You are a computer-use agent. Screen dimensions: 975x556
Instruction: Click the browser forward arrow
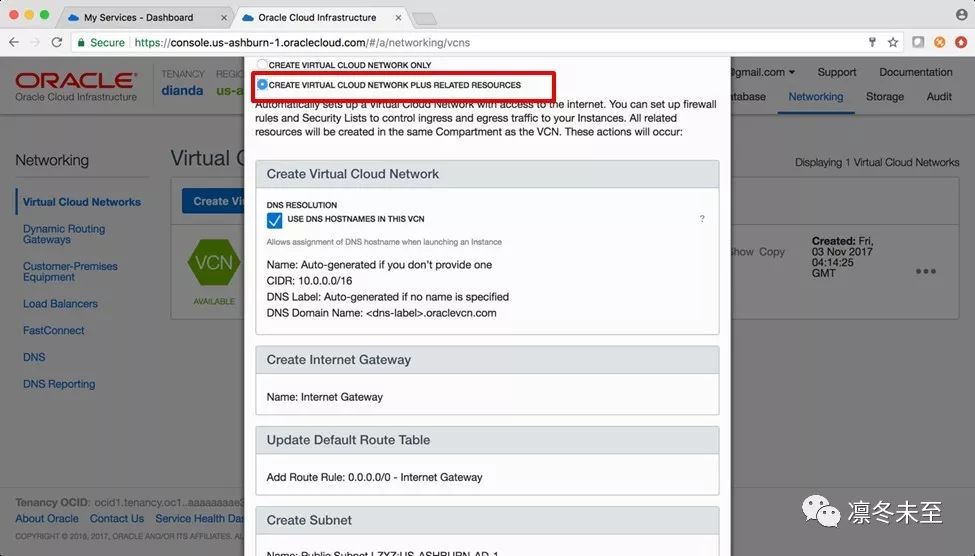(x=35, y=42)
